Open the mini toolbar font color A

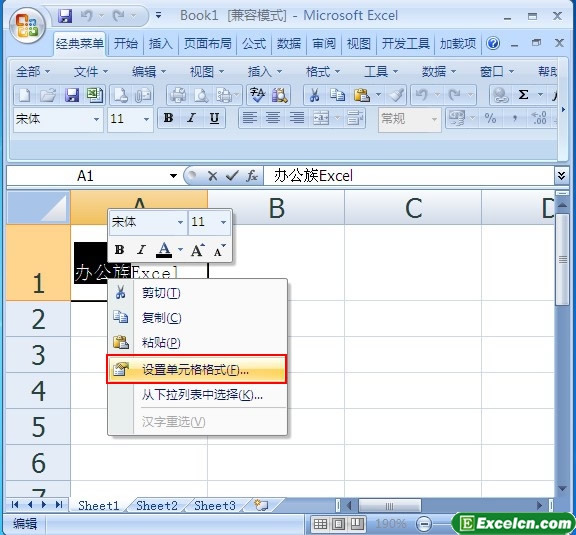164,250
